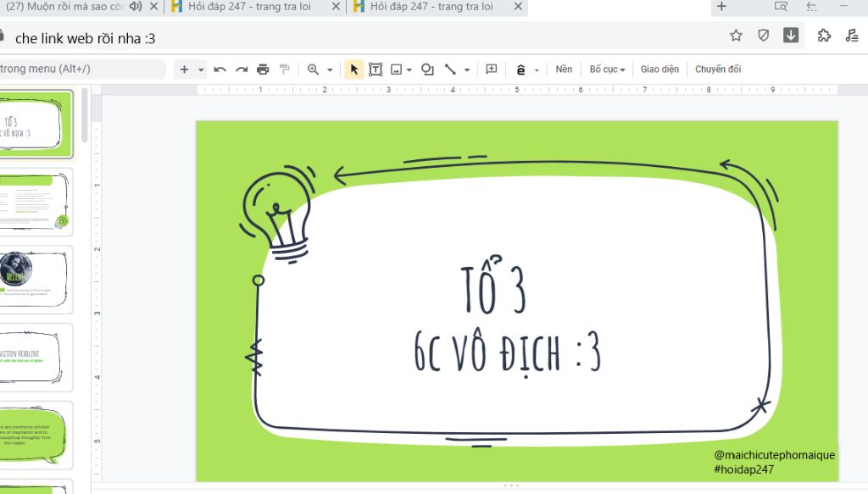
Task: Select the second slide thumbnail
Action: 36,202
